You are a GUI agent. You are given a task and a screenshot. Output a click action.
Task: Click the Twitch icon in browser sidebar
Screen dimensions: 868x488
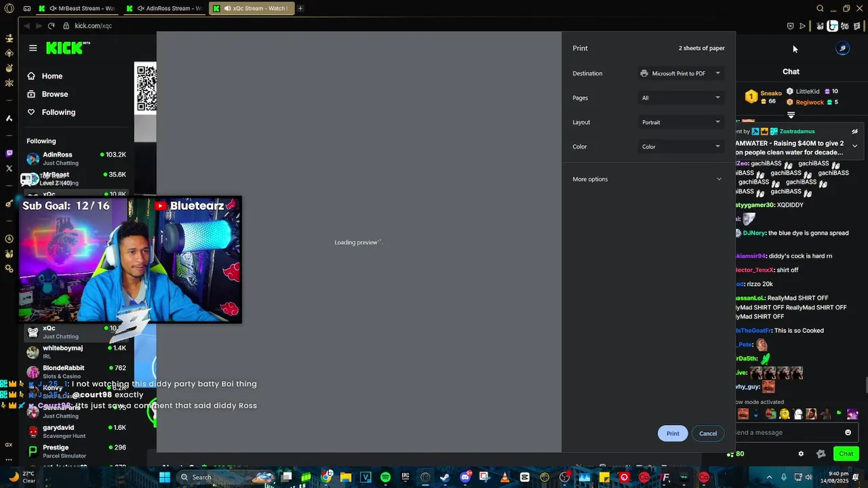tap(9, 153)
